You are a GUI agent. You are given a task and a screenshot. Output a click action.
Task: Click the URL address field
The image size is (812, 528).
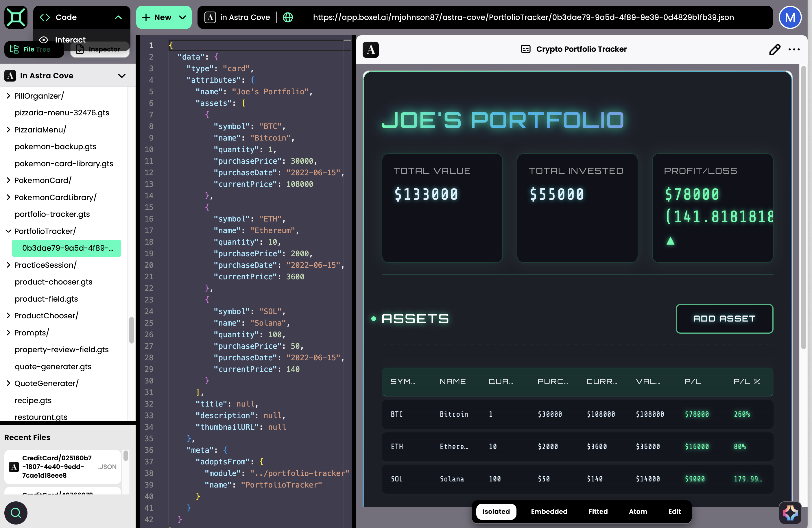click(523, 17)
